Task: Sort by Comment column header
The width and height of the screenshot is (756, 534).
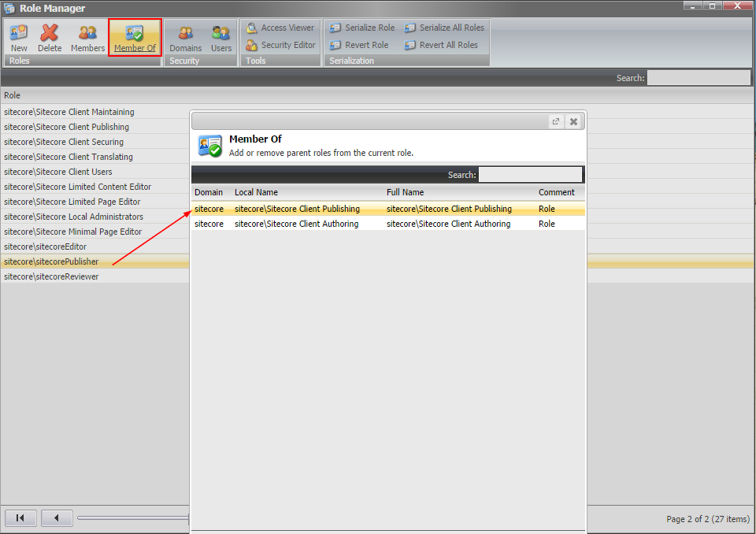Action: click(557, 192)
